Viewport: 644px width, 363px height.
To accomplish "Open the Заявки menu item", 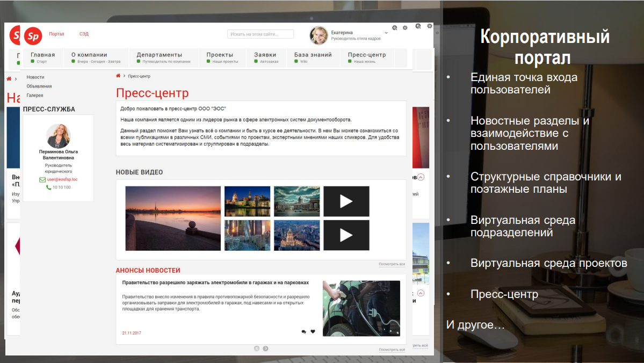I will (x=266, y=57).
